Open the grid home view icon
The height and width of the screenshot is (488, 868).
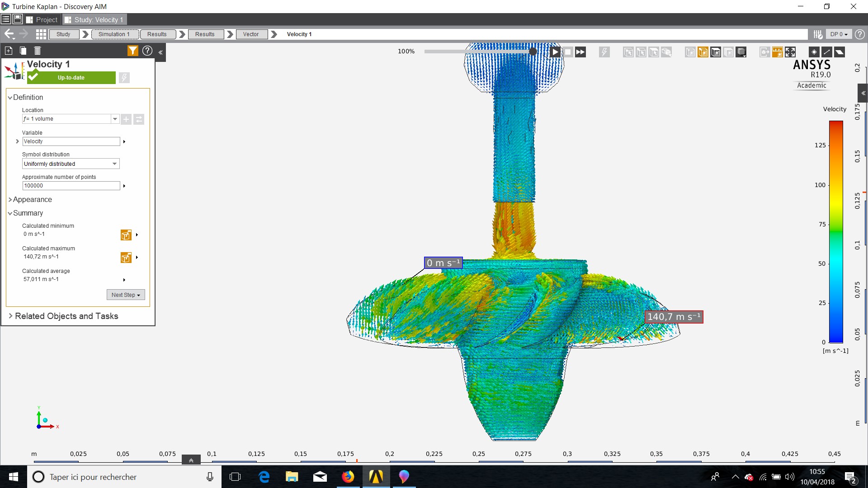[x=41, y=34]
